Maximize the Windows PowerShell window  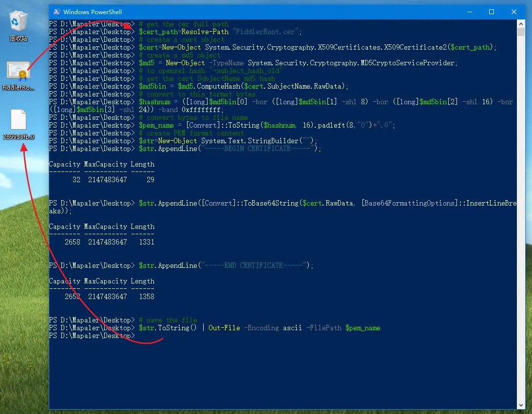492,12
